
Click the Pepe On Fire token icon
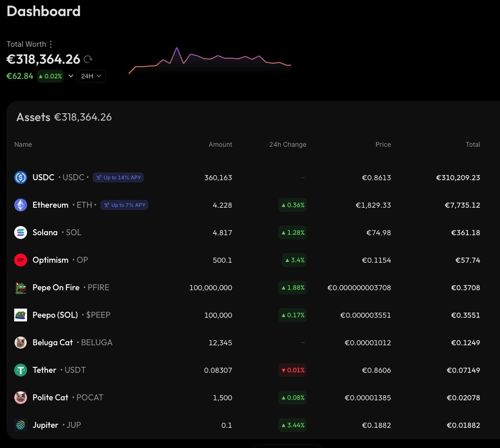pos(21,288)
